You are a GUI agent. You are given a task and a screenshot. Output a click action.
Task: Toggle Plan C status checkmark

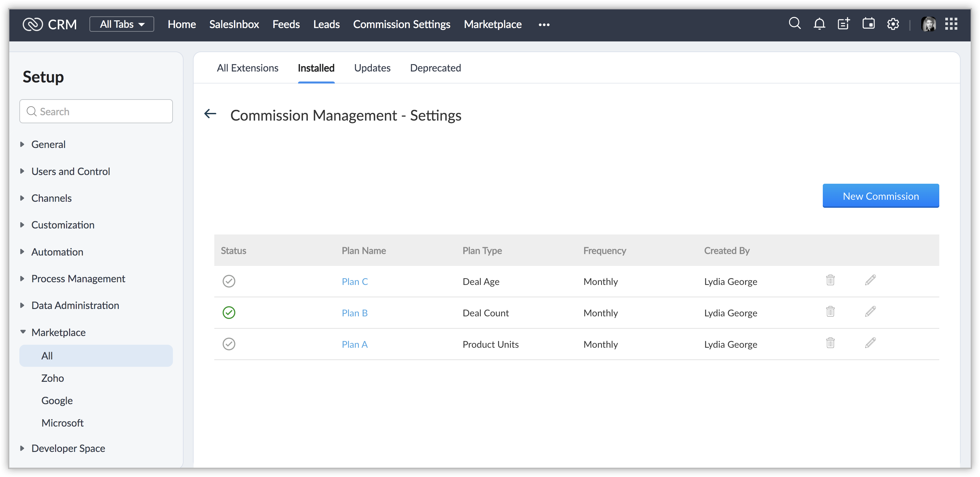(x=229, y=281)
